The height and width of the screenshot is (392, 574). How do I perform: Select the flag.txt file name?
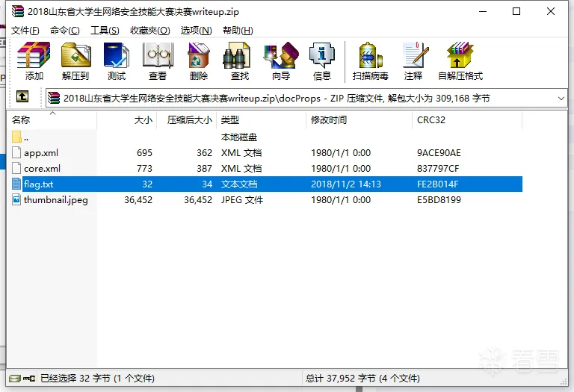point(38,184)
